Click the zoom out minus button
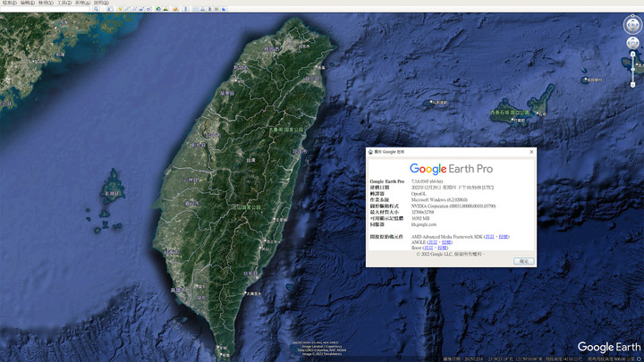644x362 pixels. coord(633,85)
